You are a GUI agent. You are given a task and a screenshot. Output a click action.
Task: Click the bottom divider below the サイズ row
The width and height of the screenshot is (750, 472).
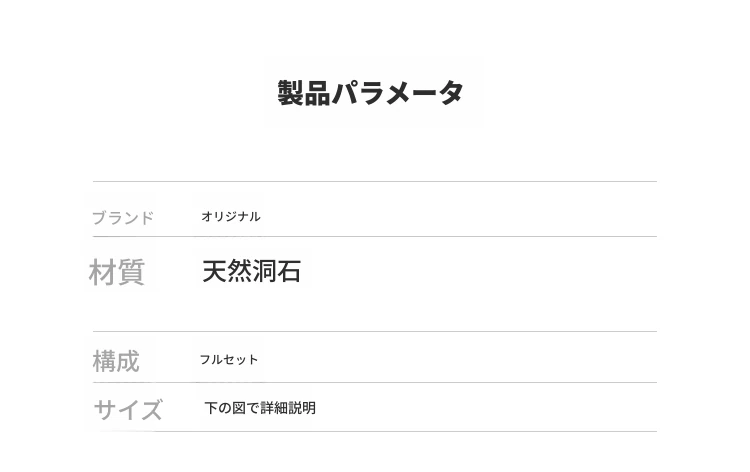(x=375, y=432)
